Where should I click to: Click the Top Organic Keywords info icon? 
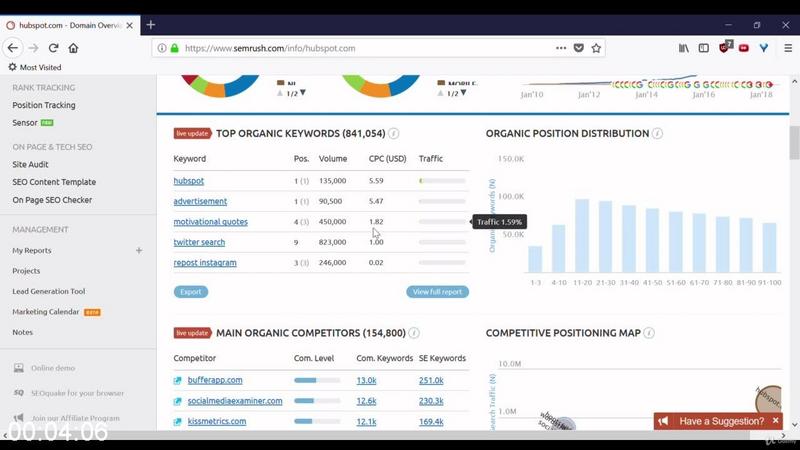tap(393, 134)
